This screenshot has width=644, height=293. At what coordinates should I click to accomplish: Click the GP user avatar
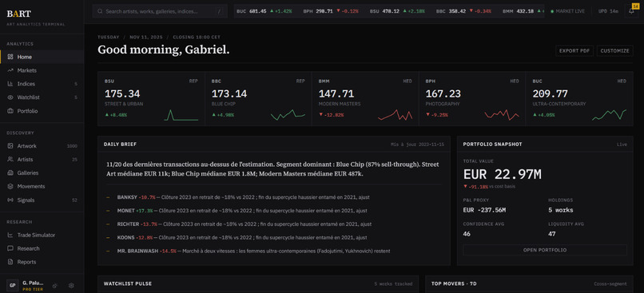click(x=12, y=286)
